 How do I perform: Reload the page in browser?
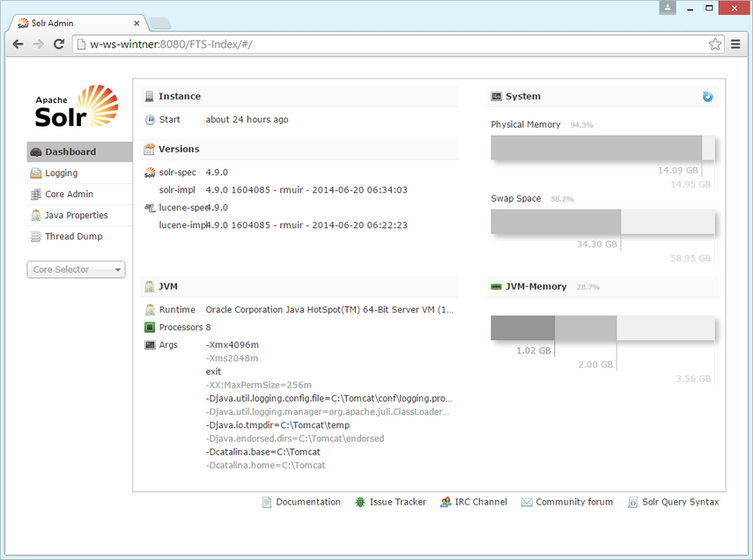(59, 44)
